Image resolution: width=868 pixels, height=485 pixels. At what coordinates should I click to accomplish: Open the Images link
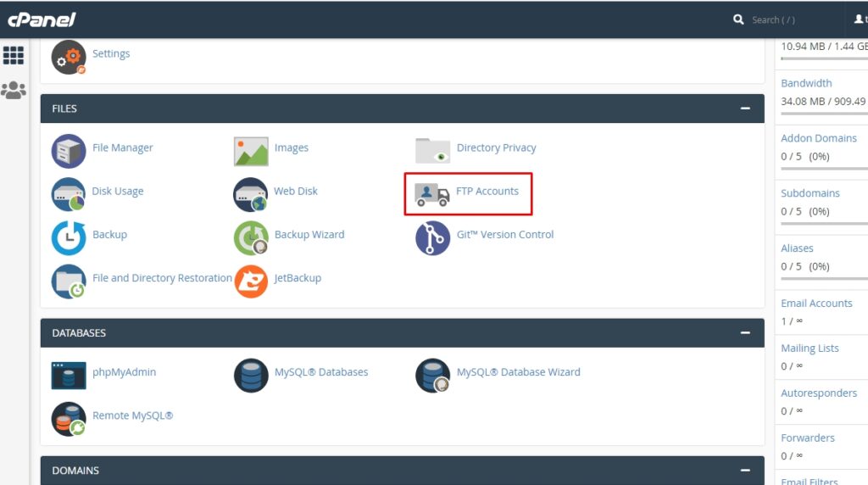pyautogui.click(x=292, y=148)
